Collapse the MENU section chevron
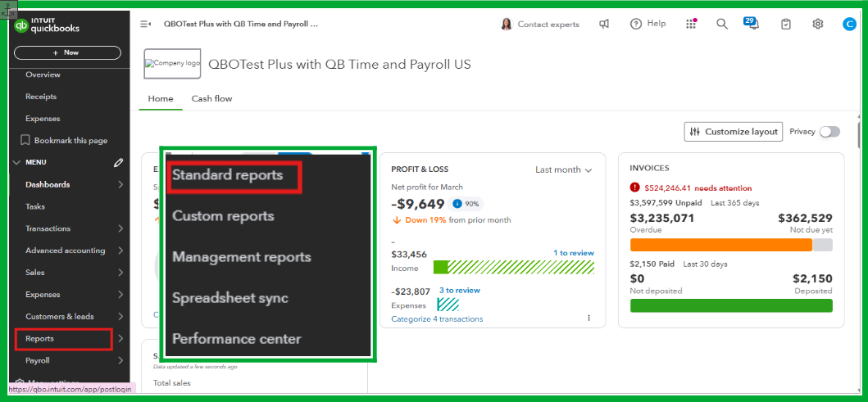 [x=16, y=163]
